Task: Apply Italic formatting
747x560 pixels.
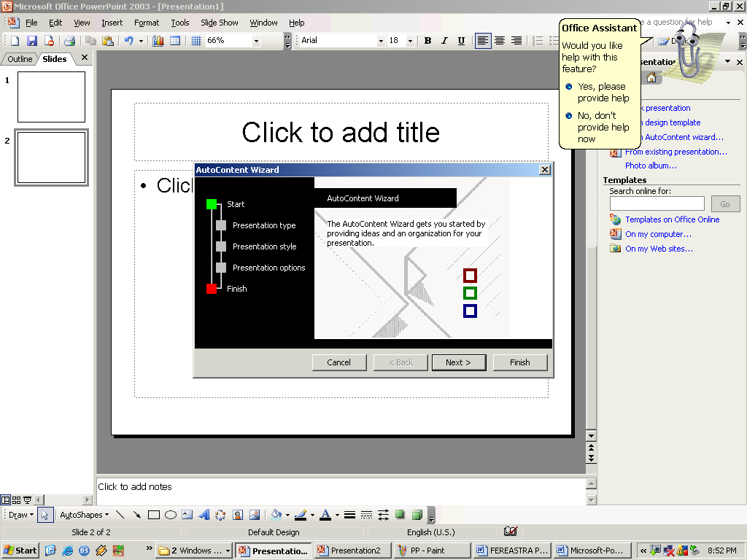Action: (444, 41)
